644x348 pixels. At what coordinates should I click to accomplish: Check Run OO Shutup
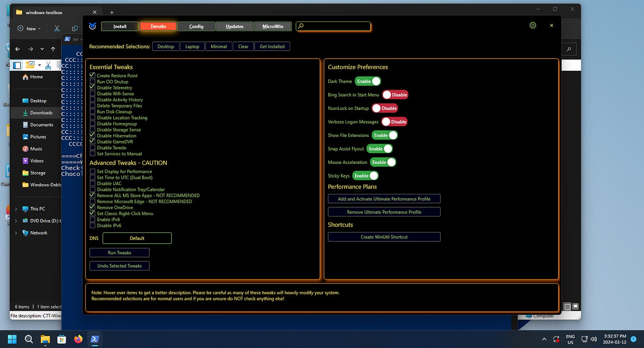point(92,81)
